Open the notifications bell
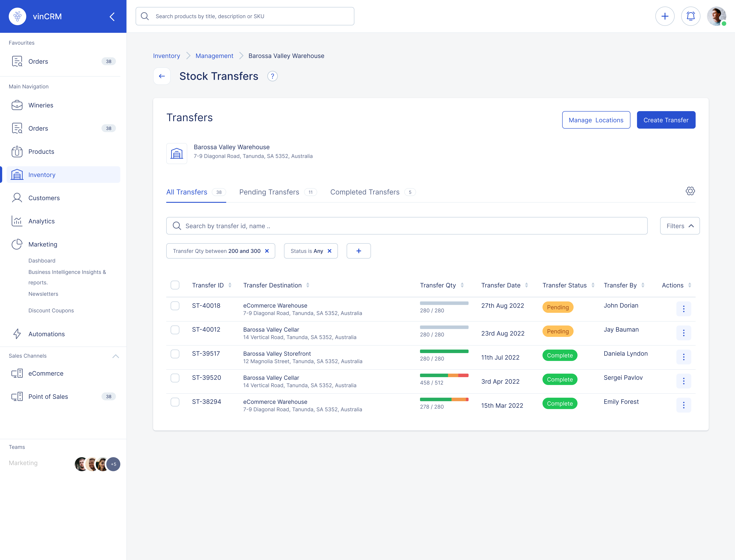 (x=690, y=16)
